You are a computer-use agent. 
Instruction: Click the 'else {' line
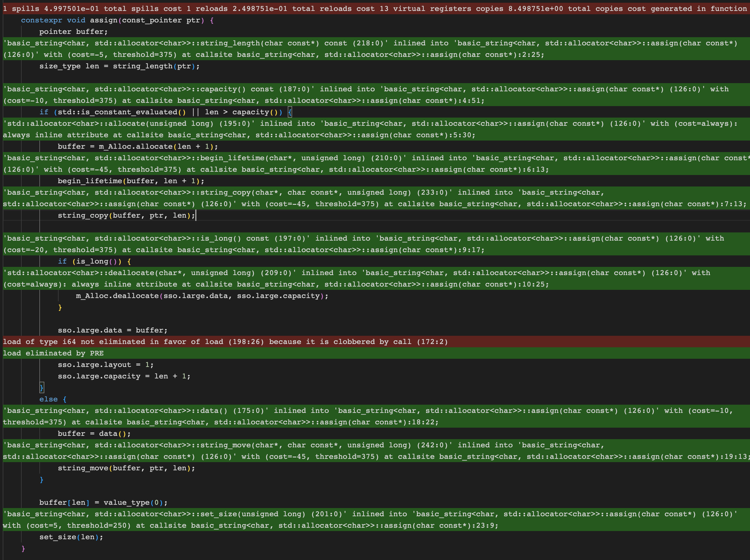[x=53, y=399]
